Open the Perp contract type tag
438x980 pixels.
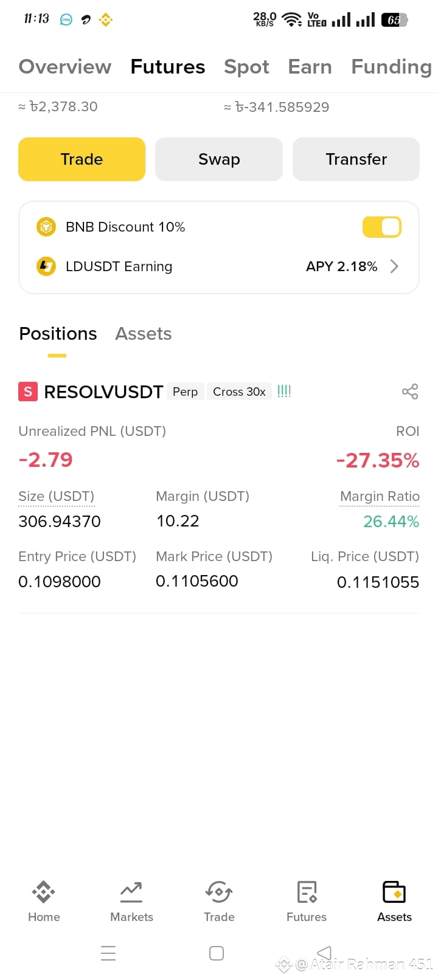point(185,392)
